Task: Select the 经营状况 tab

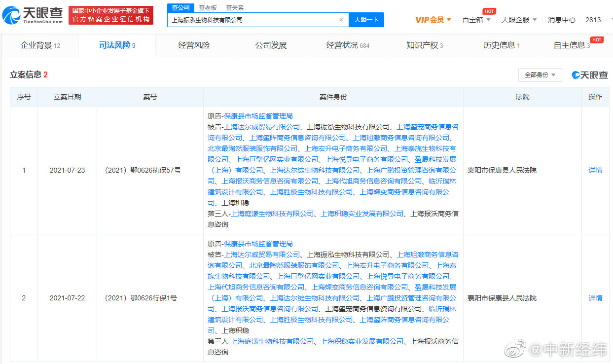Action: click(344, 45)
